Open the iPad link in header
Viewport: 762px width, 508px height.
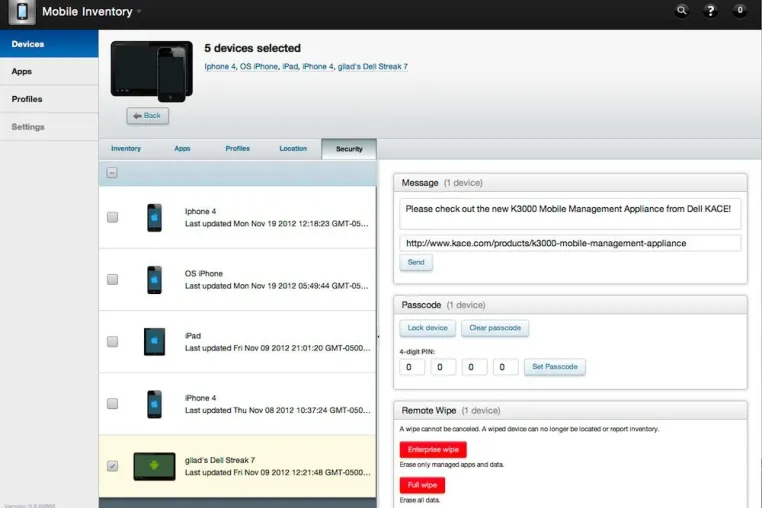[290, 67]
